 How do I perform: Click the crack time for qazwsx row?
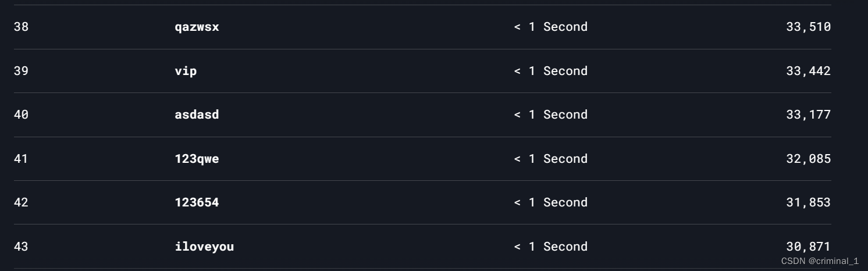pos(550,27)
